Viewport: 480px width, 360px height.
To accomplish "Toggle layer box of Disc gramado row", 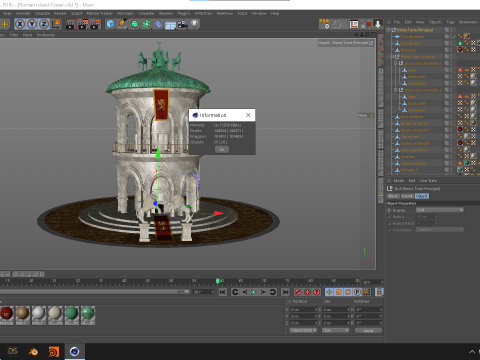I will click(447, 43).
